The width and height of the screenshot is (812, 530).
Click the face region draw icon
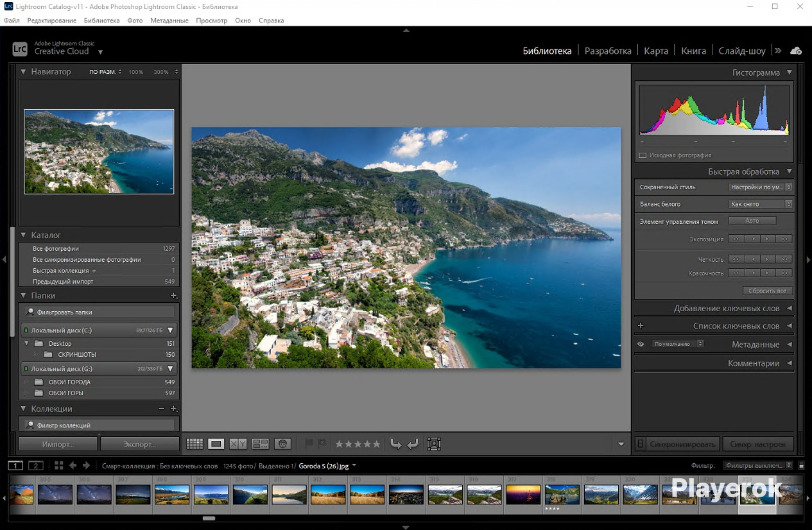[x=434, y=443]
